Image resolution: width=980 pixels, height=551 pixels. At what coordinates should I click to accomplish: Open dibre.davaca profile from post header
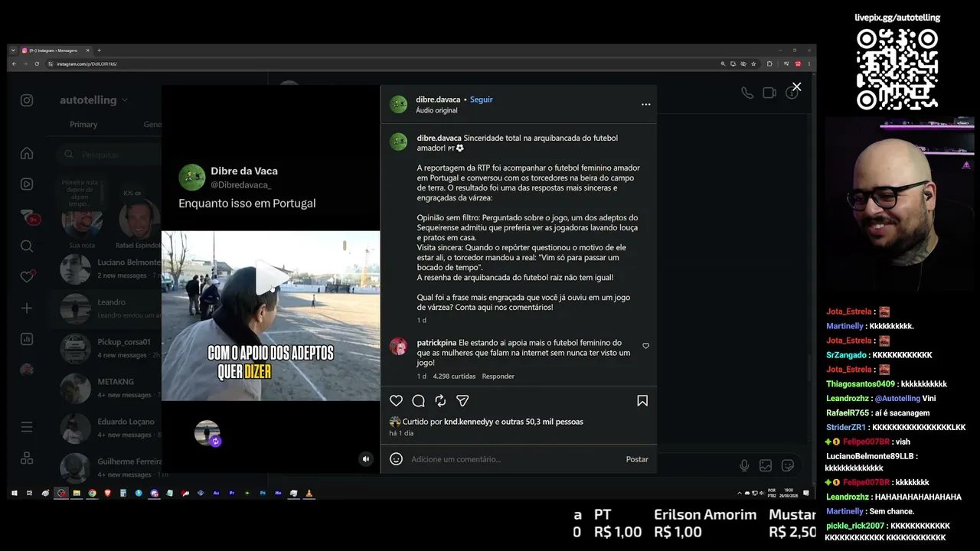438,99
